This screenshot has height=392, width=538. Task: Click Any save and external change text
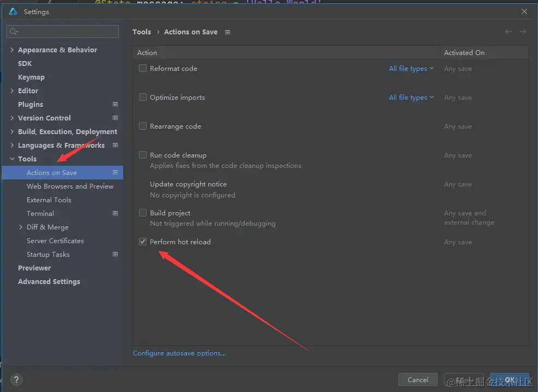click(469, 218)
